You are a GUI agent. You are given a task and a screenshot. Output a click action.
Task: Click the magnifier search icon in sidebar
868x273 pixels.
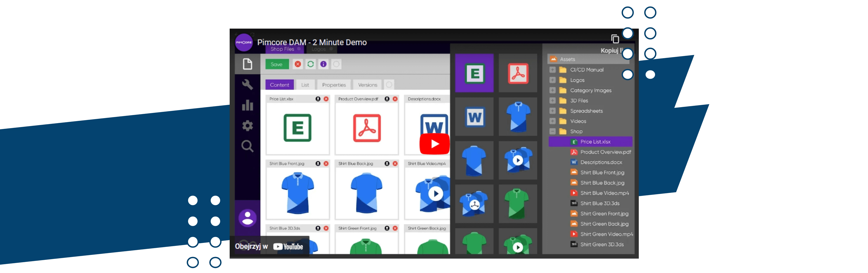coord(248,146)
